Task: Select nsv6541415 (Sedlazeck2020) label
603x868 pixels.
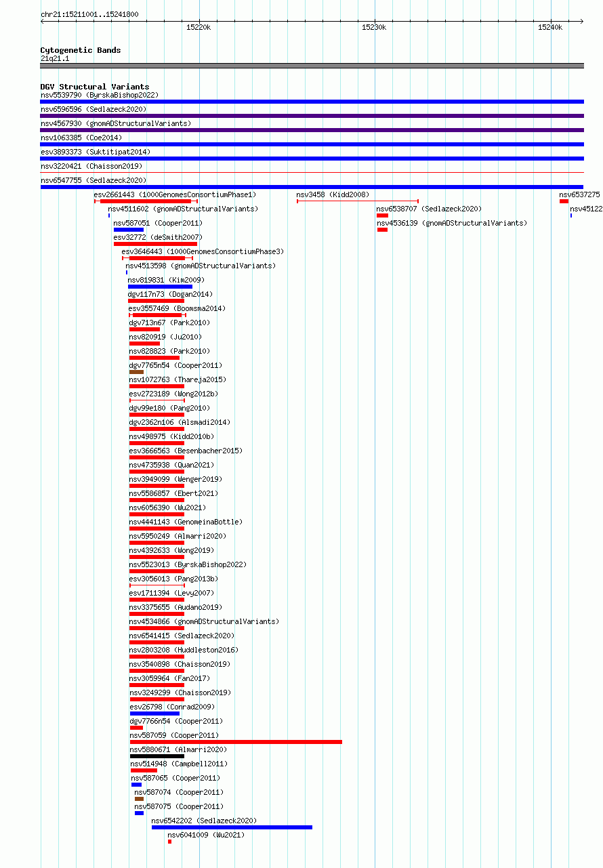Action: 182,636
